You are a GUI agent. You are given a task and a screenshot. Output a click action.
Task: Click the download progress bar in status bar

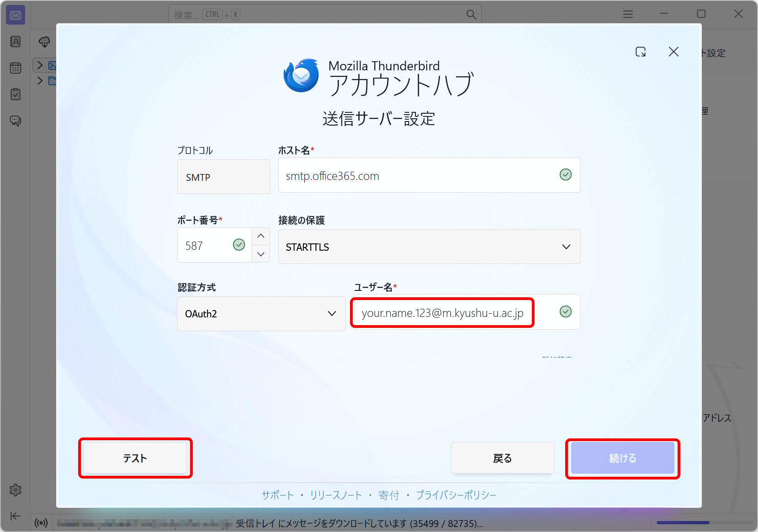(x=705, y=522)
